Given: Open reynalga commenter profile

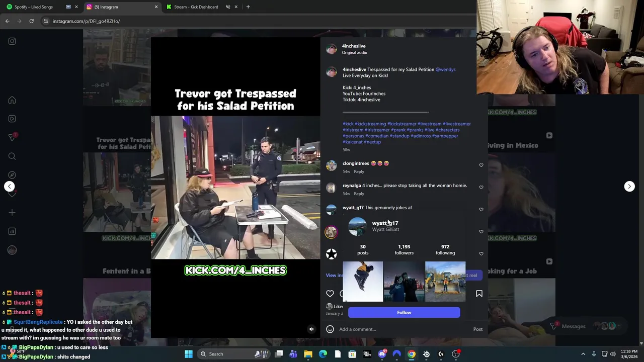Looking at the screenshot, I should pyautogui.click(x=352, y=186).
